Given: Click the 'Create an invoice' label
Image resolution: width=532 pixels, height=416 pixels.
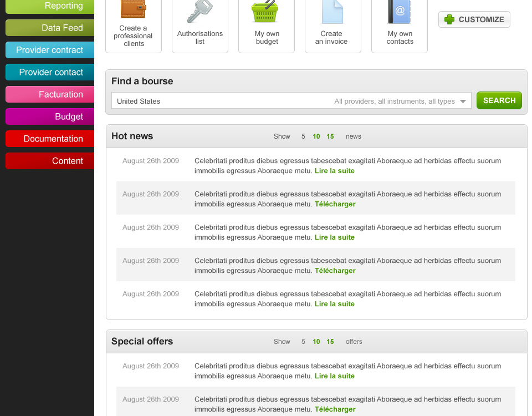Looking at the screenshot, I should click(x=331, y=37).
